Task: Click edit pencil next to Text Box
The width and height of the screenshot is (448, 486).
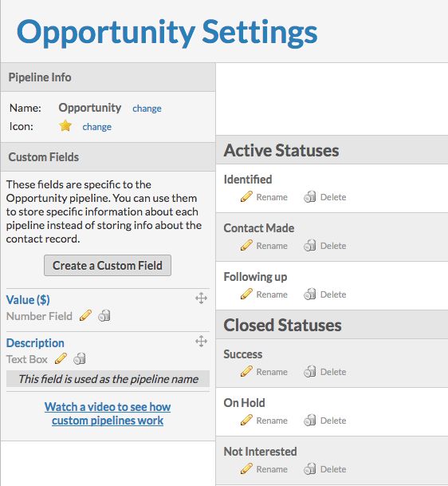Action: pos(61,359)
